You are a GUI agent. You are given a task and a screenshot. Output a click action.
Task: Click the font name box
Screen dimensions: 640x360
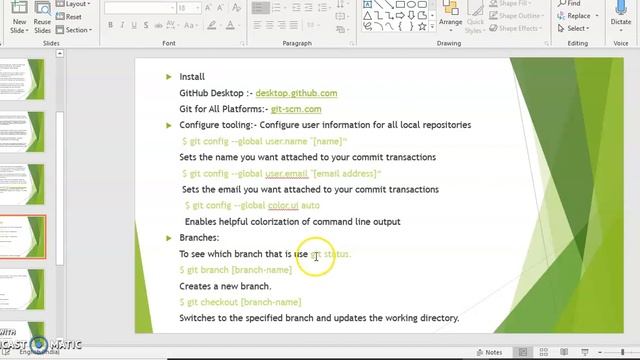[140, 8]
